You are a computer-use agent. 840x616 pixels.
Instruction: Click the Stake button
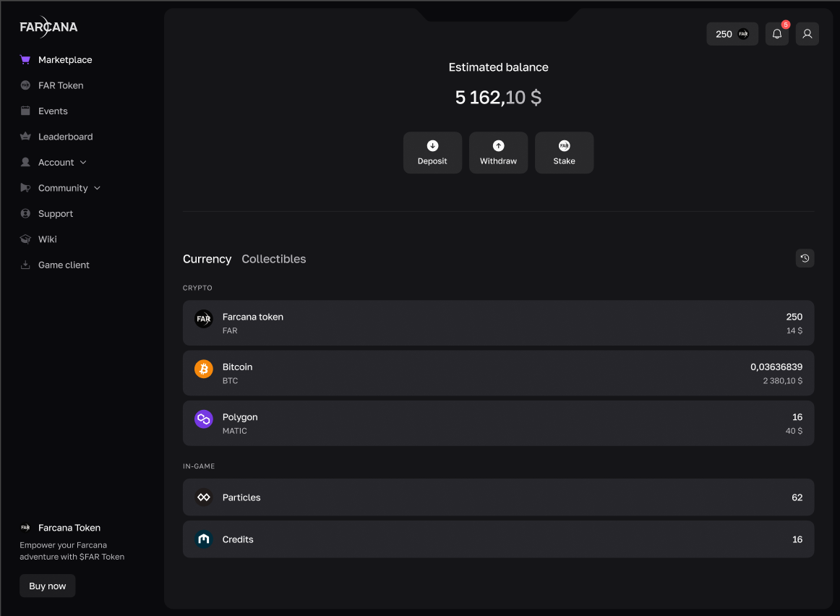[564, 153]
